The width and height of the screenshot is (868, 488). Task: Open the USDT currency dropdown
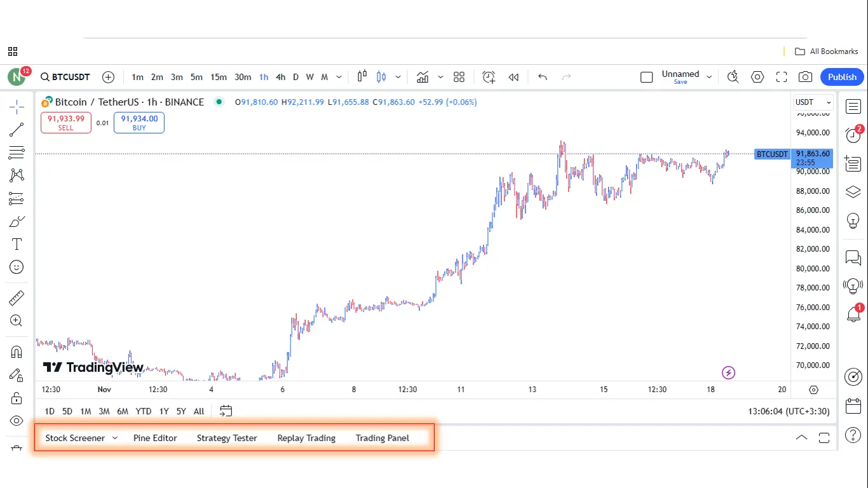813,102
